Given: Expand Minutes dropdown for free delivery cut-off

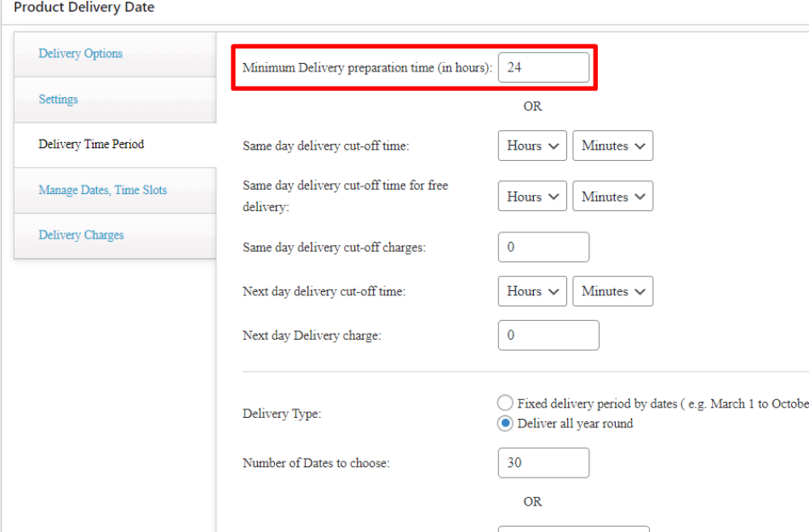Looking at the screenshot, I should pos(612,196).
